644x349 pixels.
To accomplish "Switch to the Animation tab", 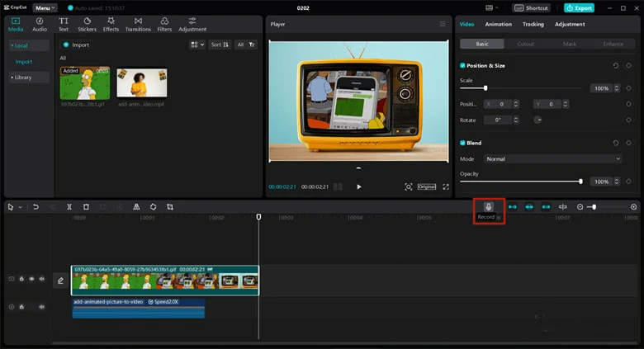I will pos(498,24).
